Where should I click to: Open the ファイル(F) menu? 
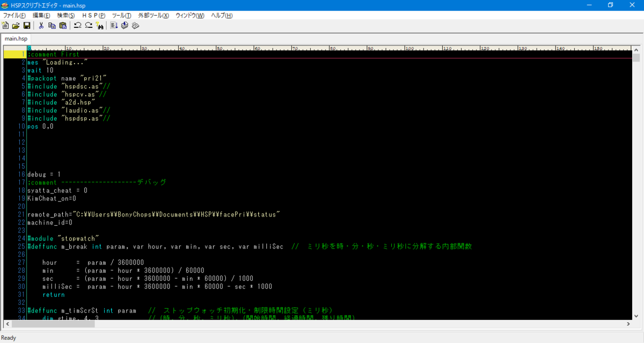click(14, 16)
